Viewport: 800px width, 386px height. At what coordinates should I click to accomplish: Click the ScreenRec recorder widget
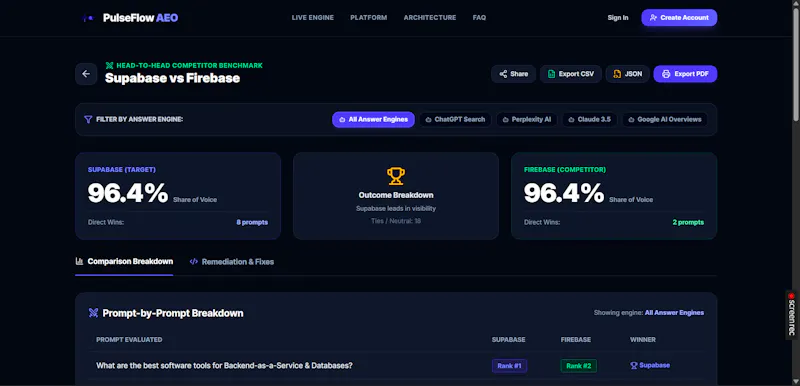[x=791, y=315]
